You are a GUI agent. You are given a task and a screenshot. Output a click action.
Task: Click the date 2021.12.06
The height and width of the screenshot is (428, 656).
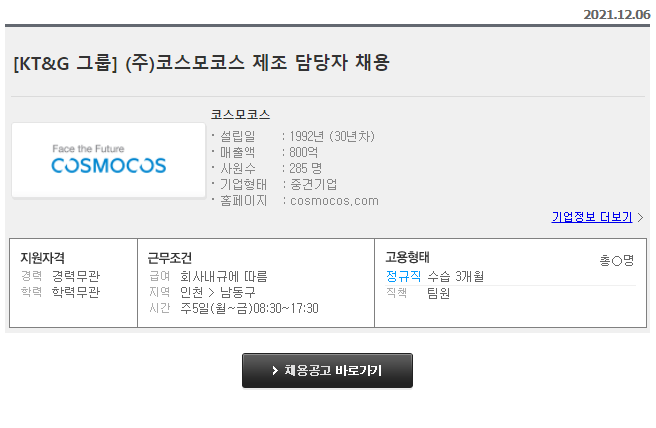tap(617, 15)
